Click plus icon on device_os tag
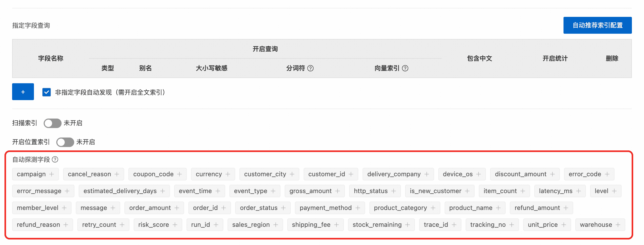 [x=479, y=174]
